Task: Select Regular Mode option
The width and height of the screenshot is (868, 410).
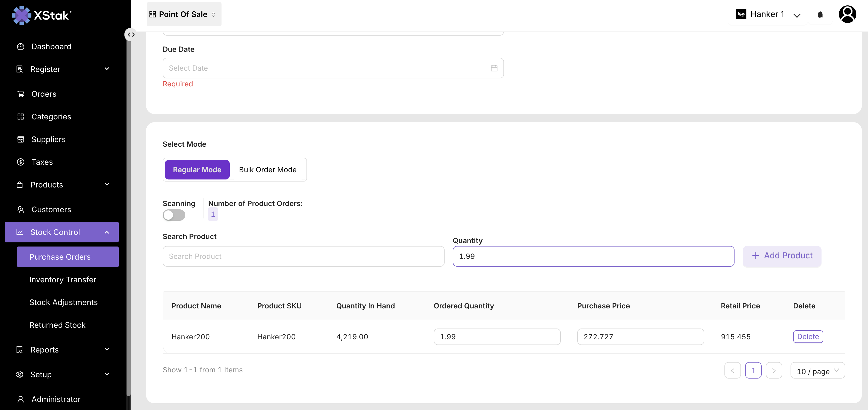Action: click(x=197, y=170)
